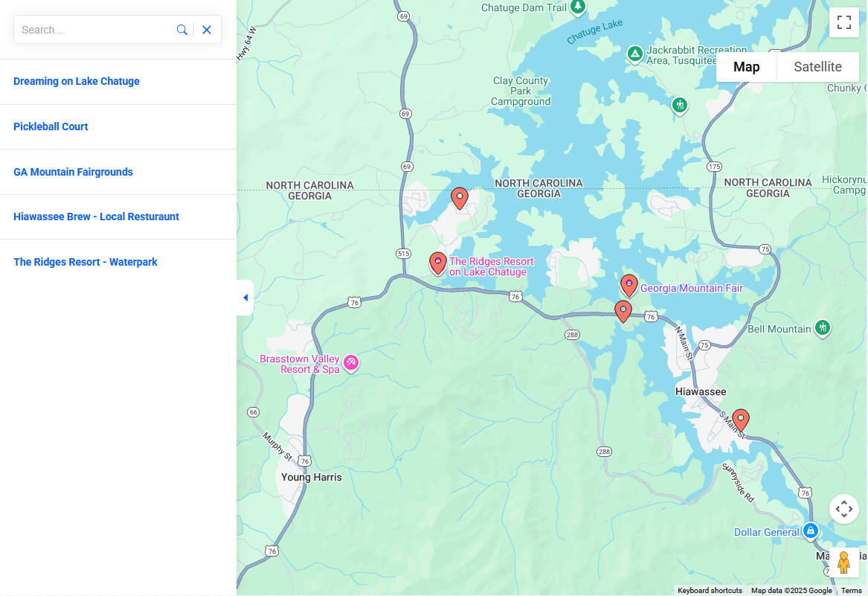Open Keyboard shortcuts link

pyautogui.click(x=710, y=591)
